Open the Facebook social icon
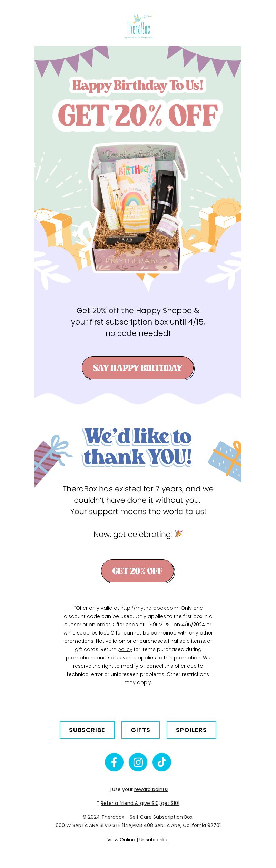The image size is (276, 868). [114, 762]
